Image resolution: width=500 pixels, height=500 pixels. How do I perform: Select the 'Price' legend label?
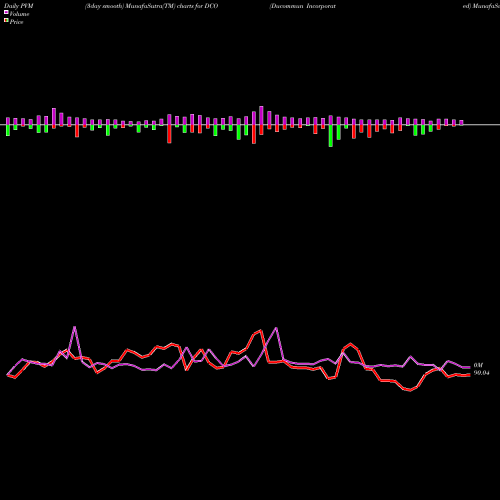pos(16,22)
